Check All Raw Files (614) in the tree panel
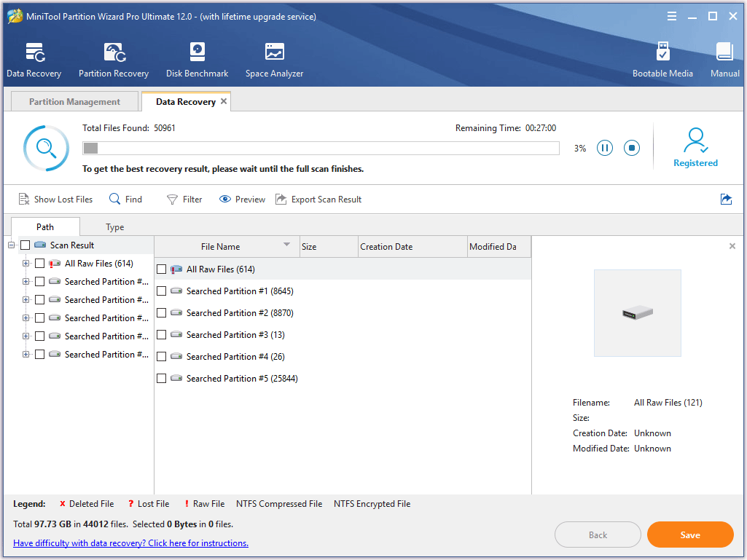This screenshot has height=560, width=747. tap(40, 264)
